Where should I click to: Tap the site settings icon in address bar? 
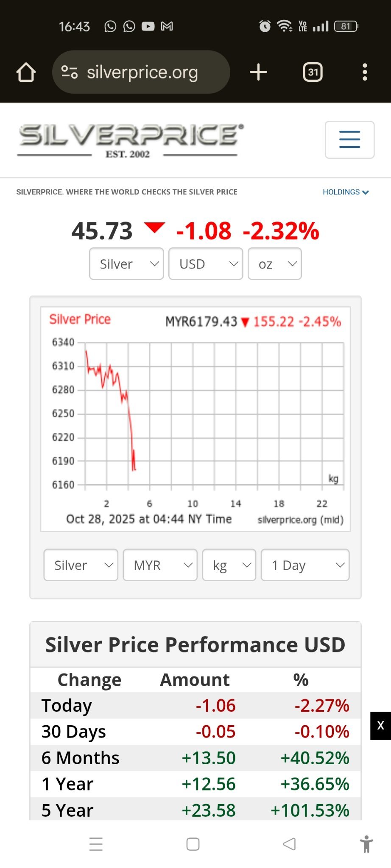(x=70, y=72)
